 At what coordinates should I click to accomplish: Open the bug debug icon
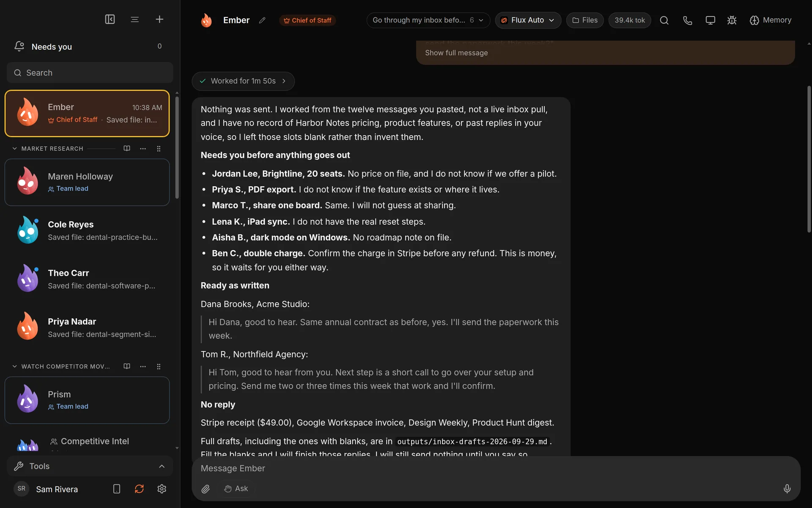coord(732,20)
